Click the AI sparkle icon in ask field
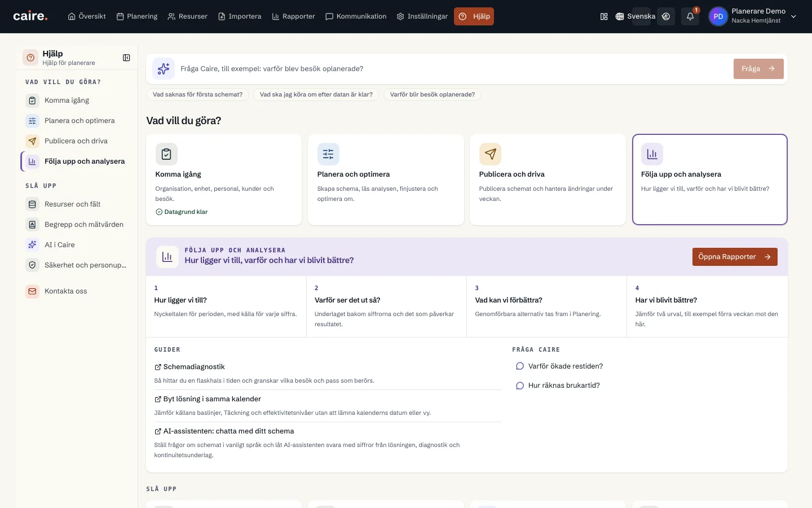Image resolution: width=812 pixels, height=508 pixels. tap(164, 69)
